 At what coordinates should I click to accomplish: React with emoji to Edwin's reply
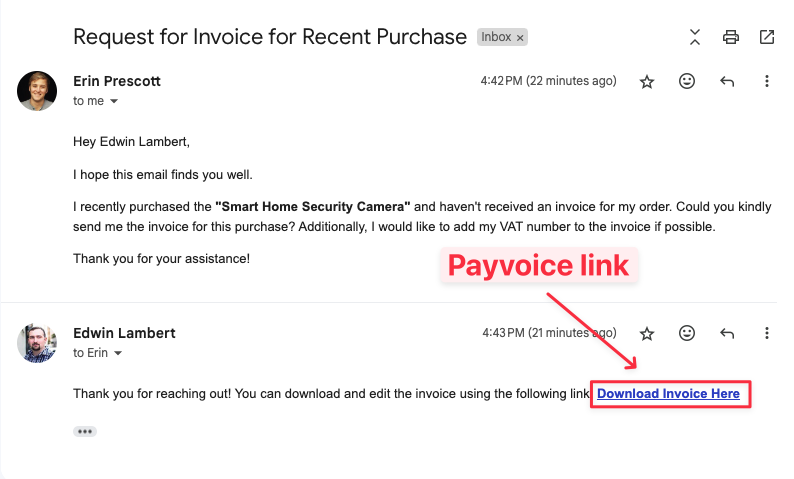tap(687, 333)
